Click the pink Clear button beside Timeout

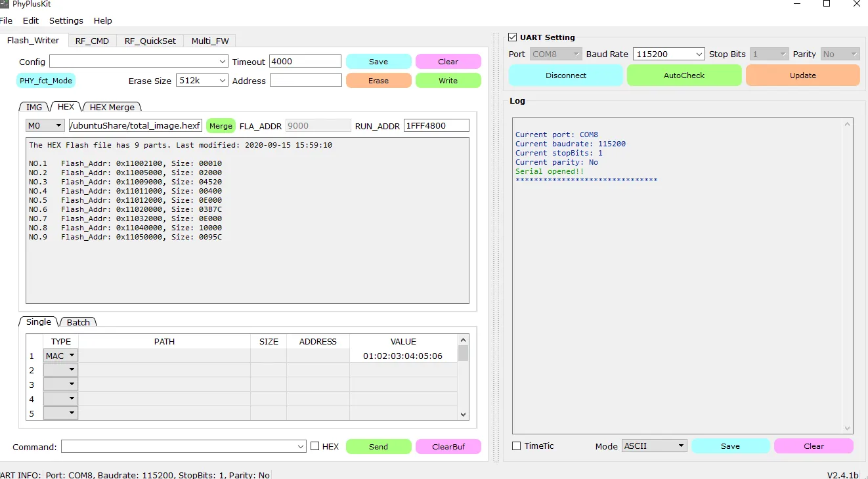448,62
